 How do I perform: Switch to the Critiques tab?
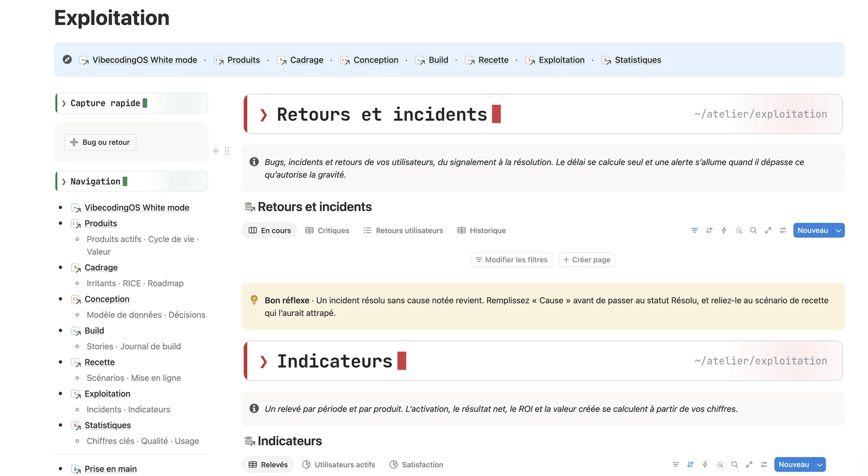[327, 231]
